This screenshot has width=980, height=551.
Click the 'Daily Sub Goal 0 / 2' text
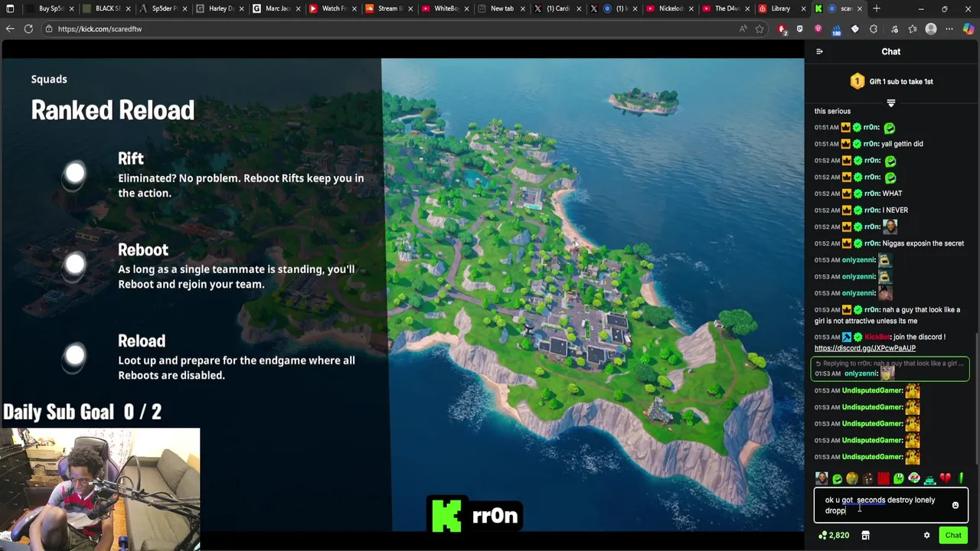(83, 412)
